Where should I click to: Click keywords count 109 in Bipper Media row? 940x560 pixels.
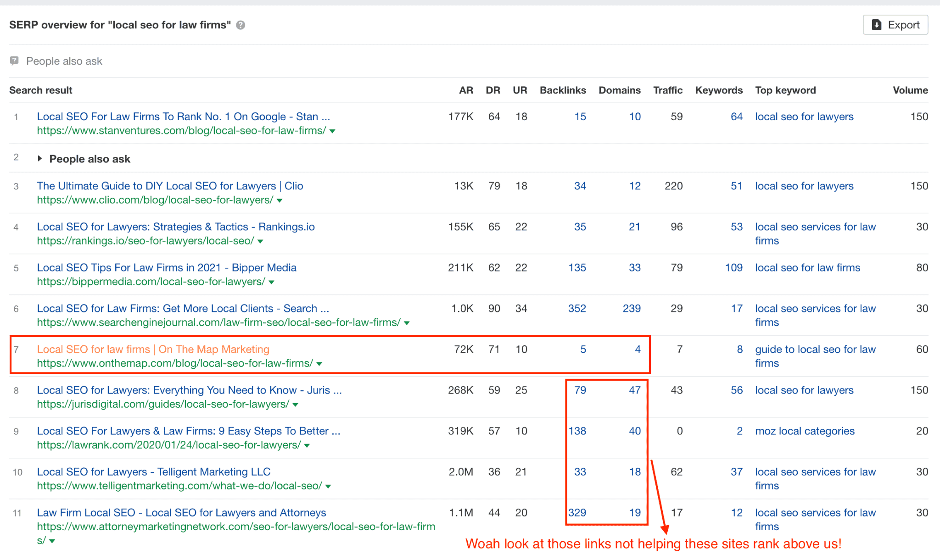733,267
